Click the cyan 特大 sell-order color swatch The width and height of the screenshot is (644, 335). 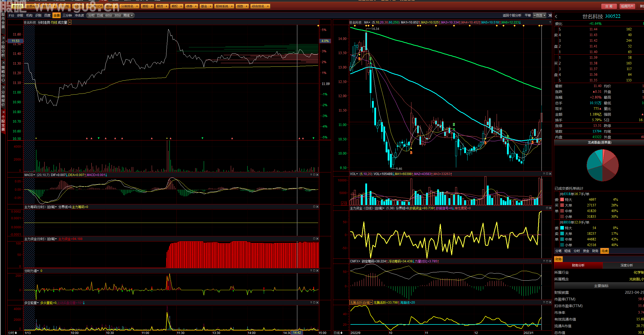[x=562, y=228]
